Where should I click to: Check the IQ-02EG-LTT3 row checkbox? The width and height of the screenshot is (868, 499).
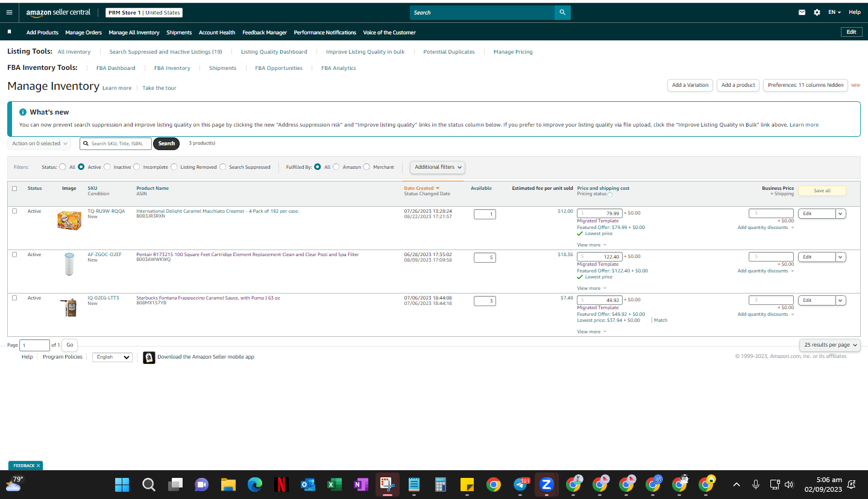point(14,298)
